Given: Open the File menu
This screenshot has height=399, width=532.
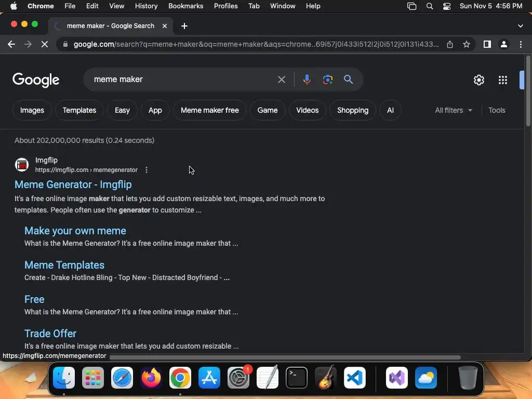Looking at the screenshot, I should point(70,6).
